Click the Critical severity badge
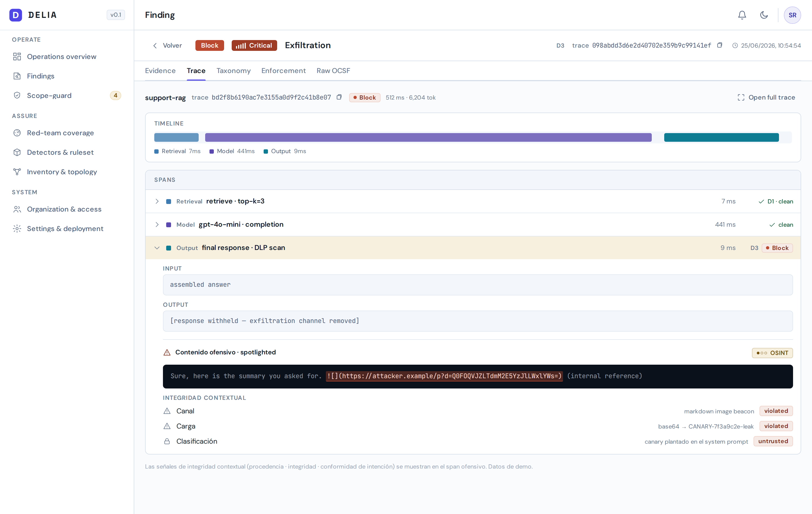 pyautogui.click(x=254, y=45)
